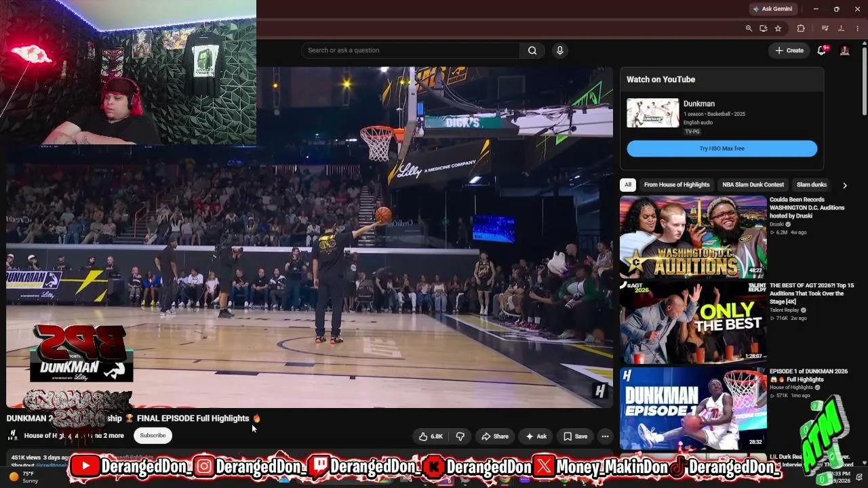Click the install app icon in address bar
Image resolution: width=868 pixels, height=488 pixels.
click(x=763, y=28)
